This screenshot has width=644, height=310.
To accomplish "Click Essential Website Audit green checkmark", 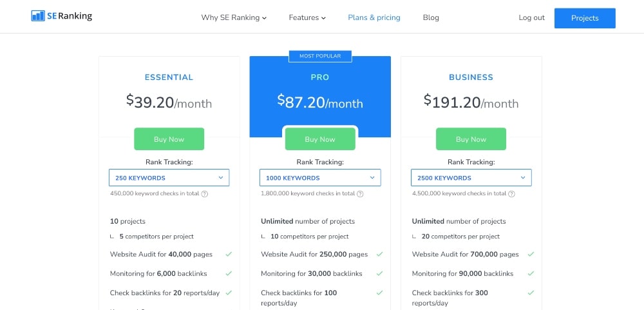I will point(229,254).
